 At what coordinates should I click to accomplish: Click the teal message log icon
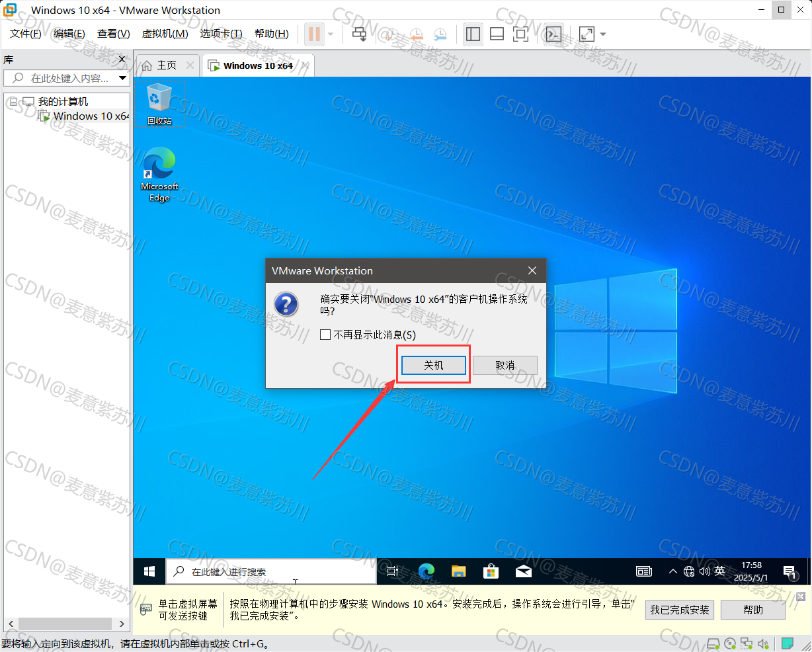787,643
